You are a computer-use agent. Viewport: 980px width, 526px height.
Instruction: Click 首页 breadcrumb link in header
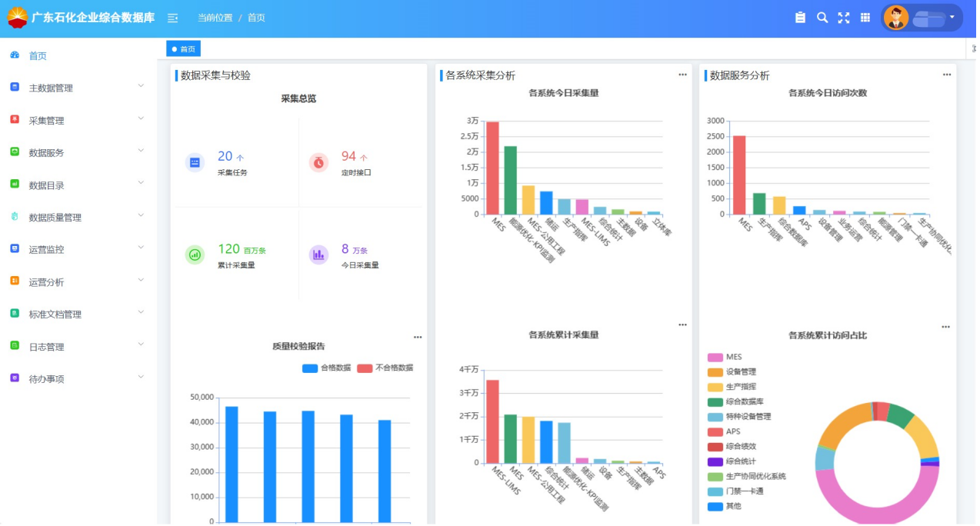point(256,18)
